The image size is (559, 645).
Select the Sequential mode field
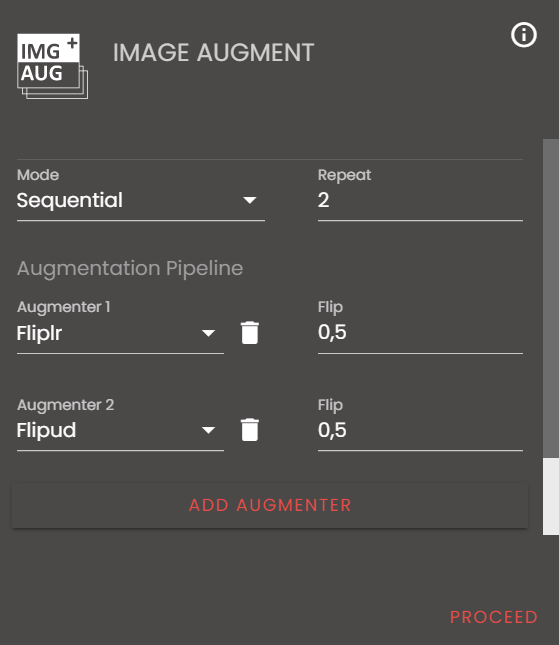pos(141,200)
